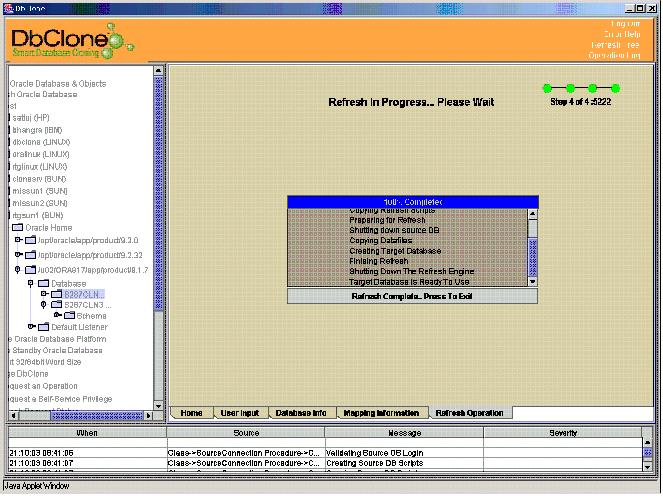Select satluj (HP) host in tree
The height and width of the screenshot is (496, 663).
[31, 118]
